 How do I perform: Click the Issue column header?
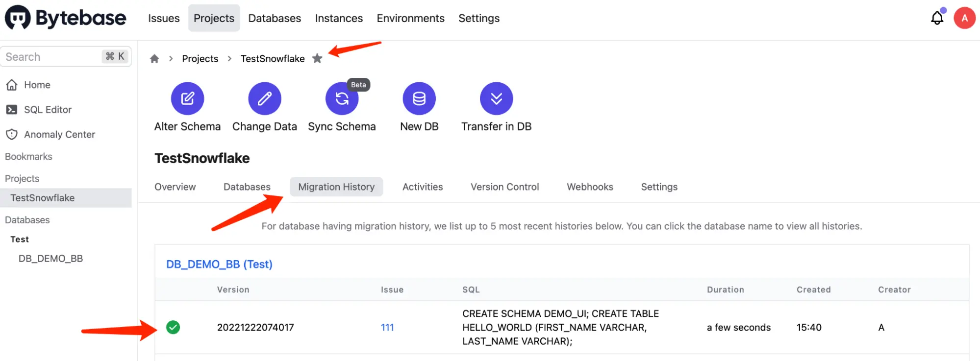pos(392,289)
